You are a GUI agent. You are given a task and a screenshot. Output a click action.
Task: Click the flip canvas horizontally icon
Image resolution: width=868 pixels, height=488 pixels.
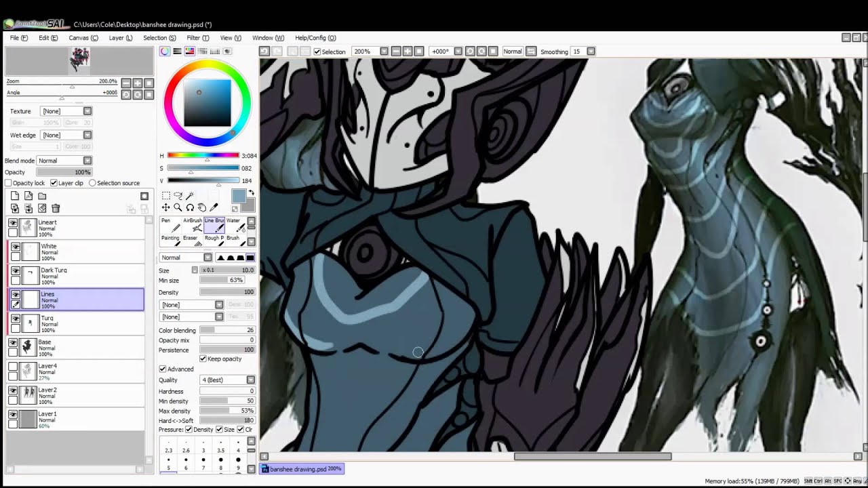point(531,52)
